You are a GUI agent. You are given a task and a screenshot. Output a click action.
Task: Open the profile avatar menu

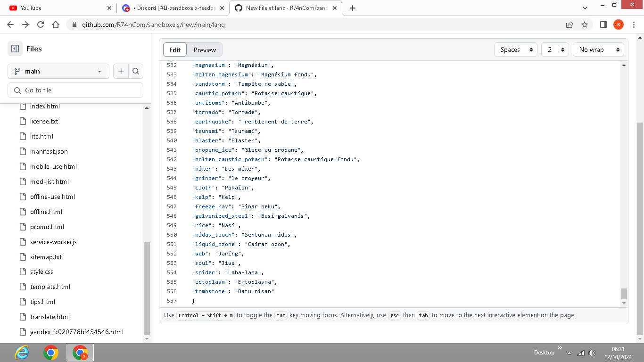pos(619,25)
